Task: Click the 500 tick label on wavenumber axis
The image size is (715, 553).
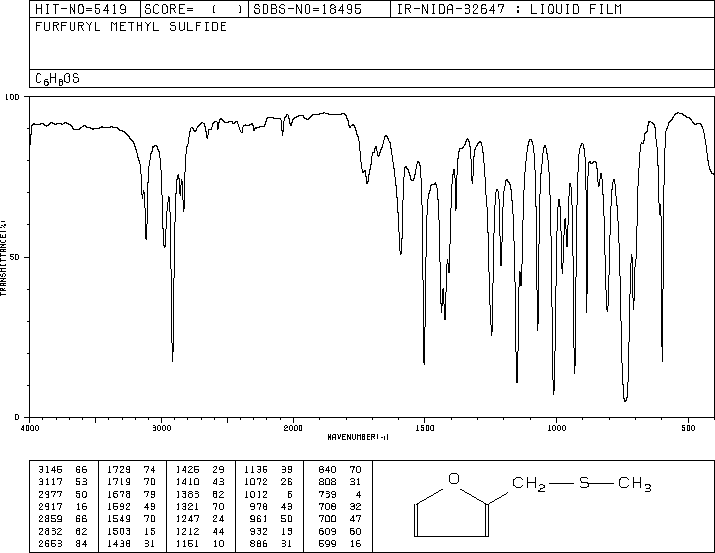Action: [688, 428]
